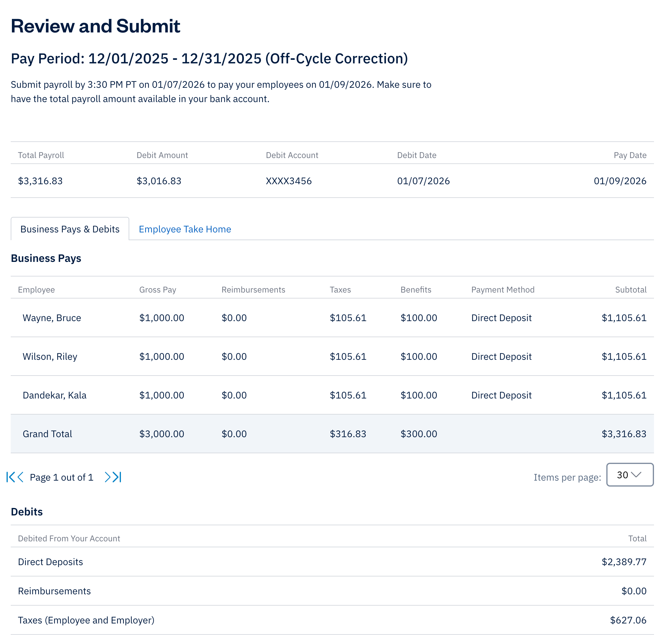Click the debit account XXXX3456
The image size is (665, 644).
point(288,181)
